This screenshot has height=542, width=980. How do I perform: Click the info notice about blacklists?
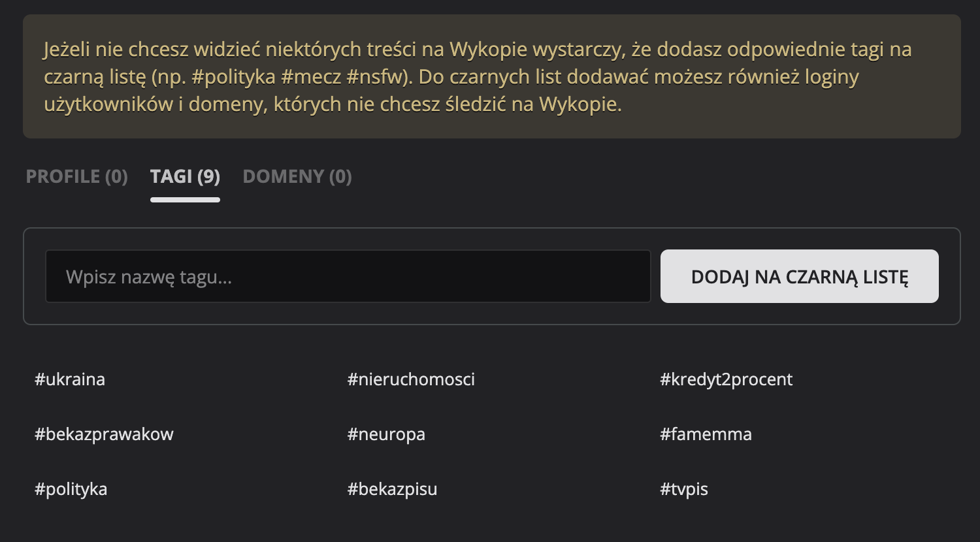click(x=491, y=76)
